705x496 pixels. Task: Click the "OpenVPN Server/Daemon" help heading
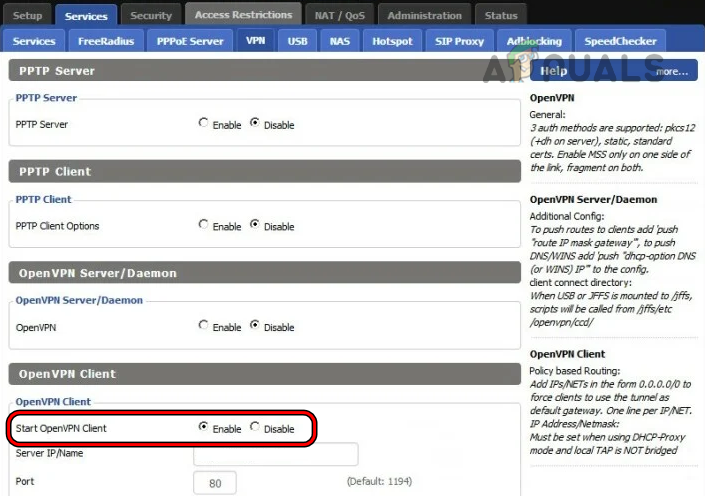593,200
